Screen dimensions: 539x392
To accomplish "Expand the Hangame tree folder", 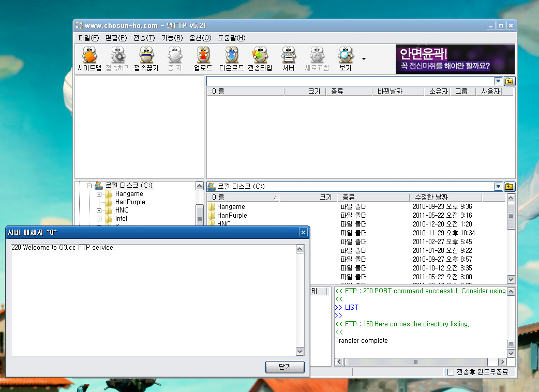I will (99, 194).
